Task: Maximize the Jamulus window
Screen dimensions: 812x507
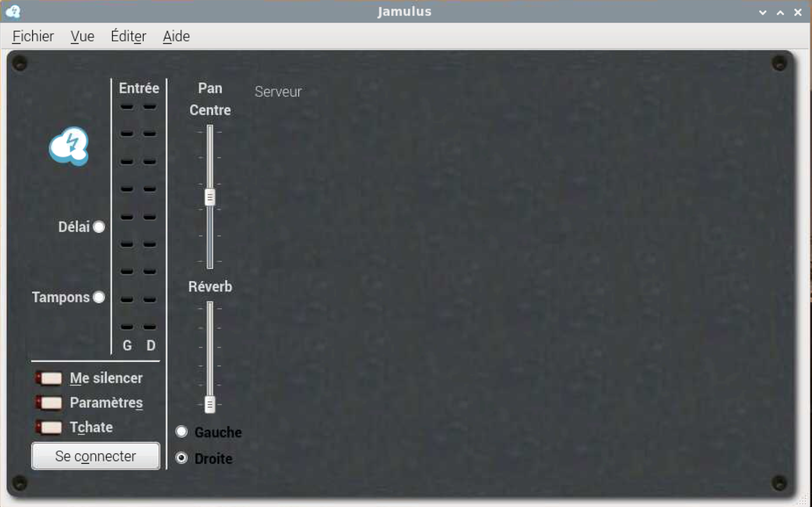Action: [780, 12]
